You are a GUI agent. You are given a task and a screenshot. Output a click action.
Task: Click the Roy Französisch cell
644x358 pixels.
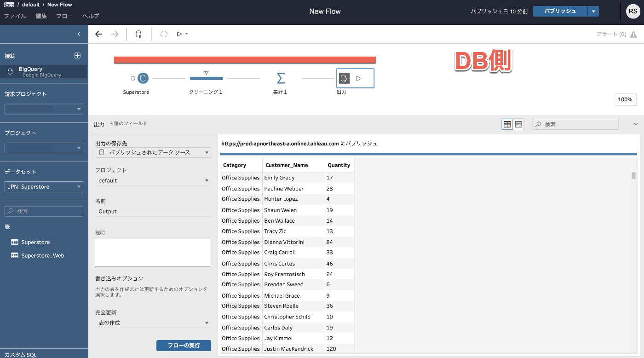pyautogui.click(x=293, y=274)
